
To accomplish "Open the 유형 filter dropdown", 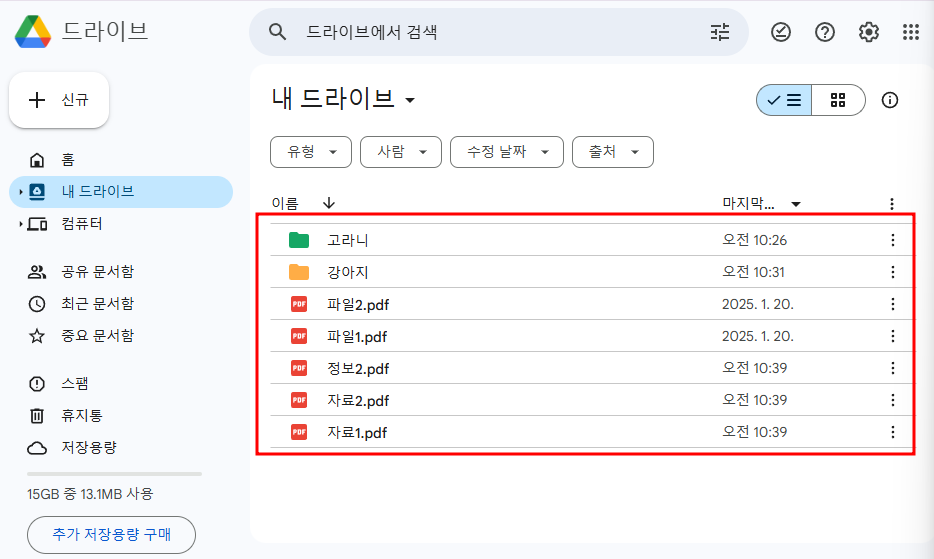I will pos(311,152).
